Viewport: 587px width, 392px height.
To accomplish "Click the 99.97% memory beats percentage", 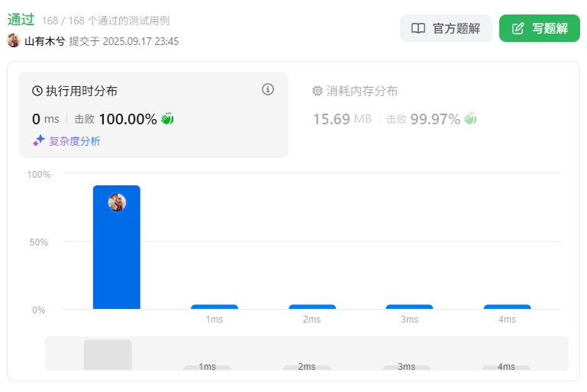I will click(x=435, y=119).
